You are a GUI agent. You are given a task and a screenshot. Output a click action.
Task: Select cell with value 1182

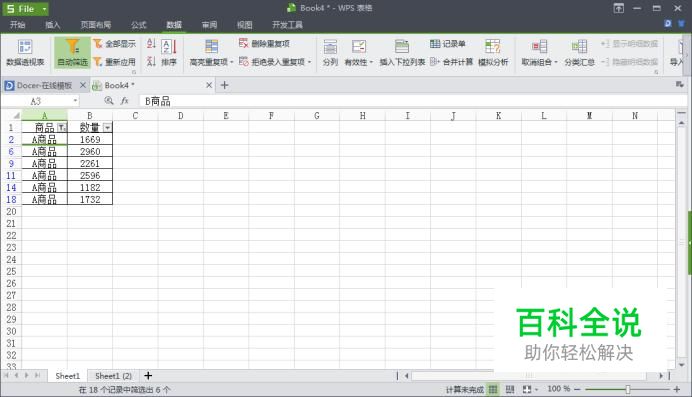click(x=90, y=187)
